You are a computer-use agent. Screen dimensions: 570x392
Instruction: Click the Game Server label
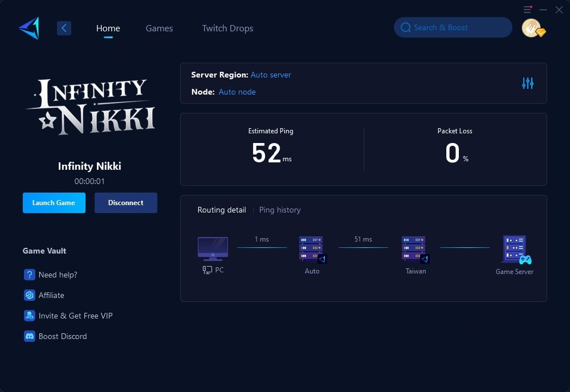point(514,272)
